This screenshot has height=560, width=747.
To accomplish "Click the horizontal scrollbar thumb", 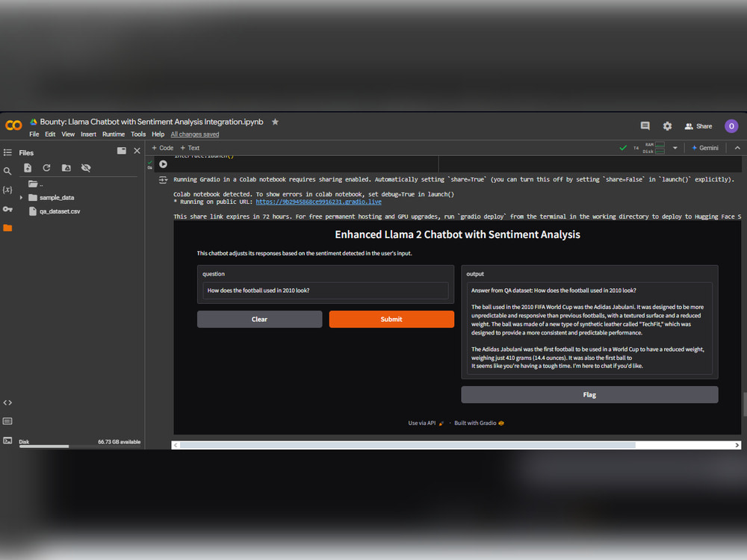I will click(x=408, y=445).
